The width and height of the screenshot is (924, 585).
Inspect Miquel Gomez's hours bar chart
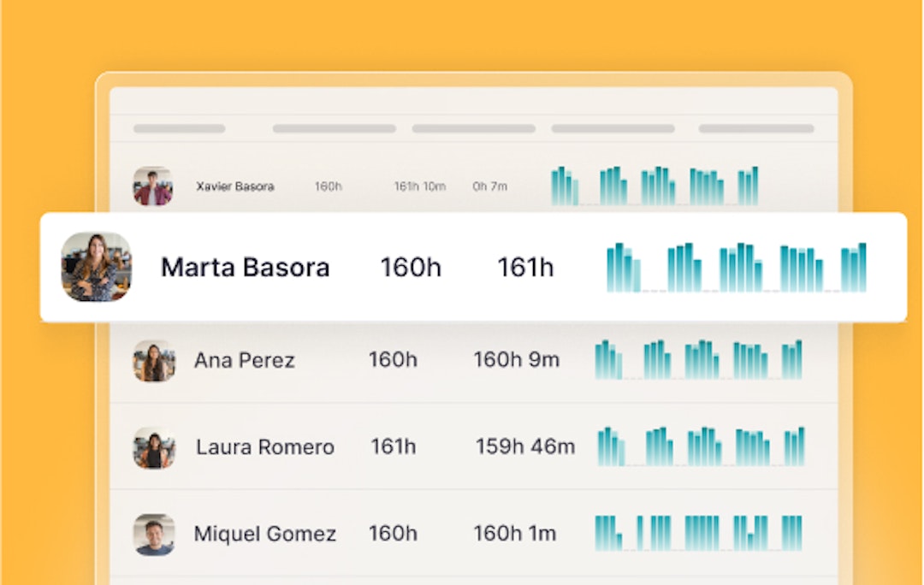tap(698, 533)
